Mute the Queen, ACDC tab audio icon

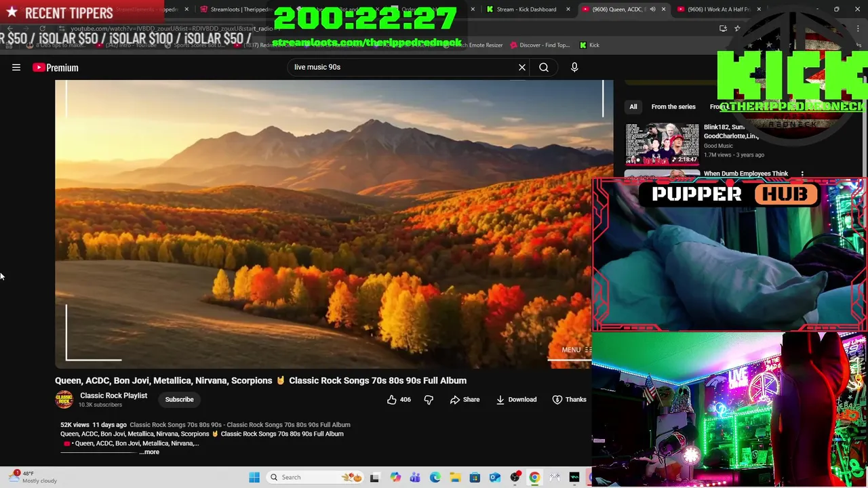(x=652, y=9)
